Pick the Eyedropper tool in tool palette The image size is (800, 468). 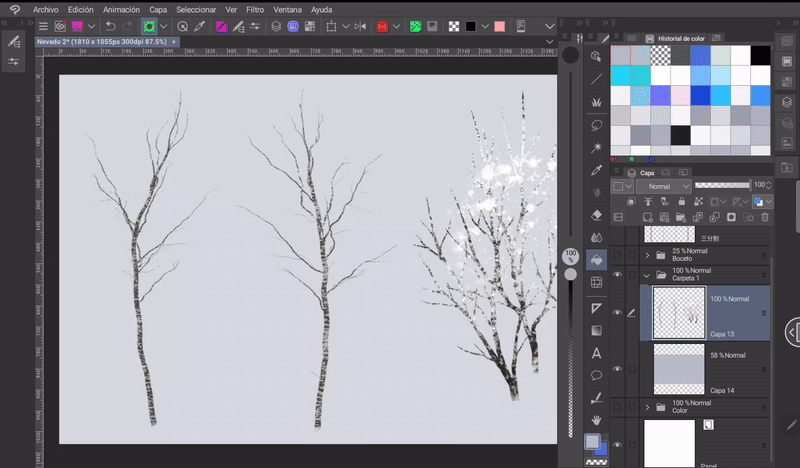[x=597, y=169]
